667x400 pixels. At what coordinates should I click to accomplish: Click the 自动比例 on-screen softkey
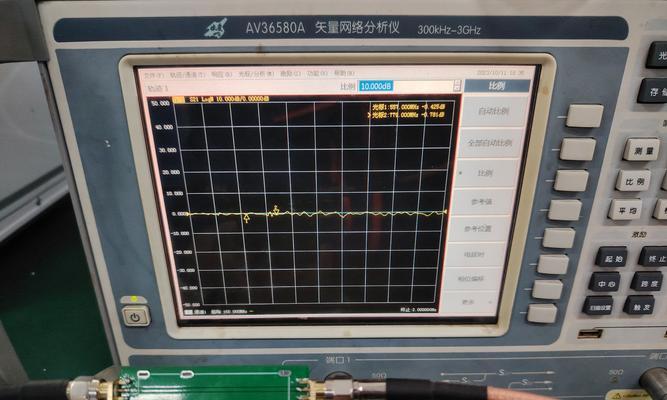(493, 111)
